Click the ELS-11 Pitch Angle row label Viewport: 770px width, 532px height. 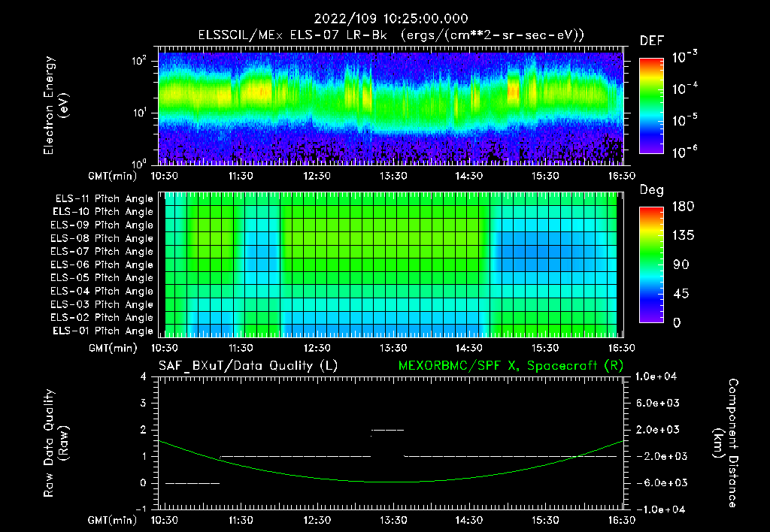tap(104, 199)
